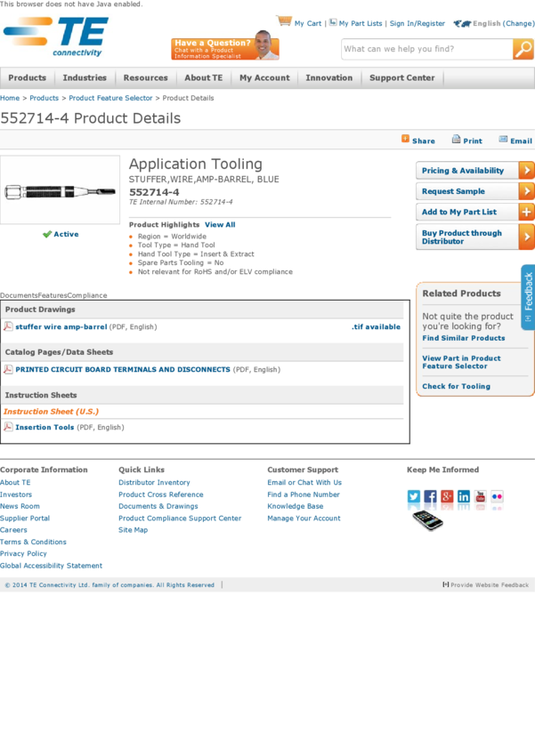Open the YouTube icon
This screenshot has height=756, width=535.
point(481,496)
